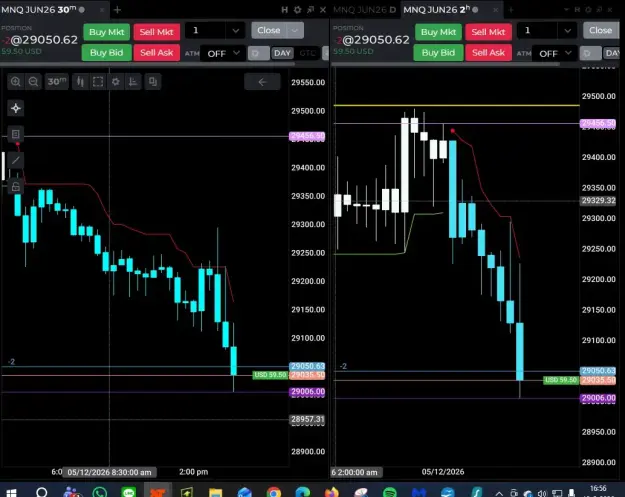Zoom out on the 30m chart
Image resolution: width=625 pixels, height=497 pixels.
(x=33, y=82)
